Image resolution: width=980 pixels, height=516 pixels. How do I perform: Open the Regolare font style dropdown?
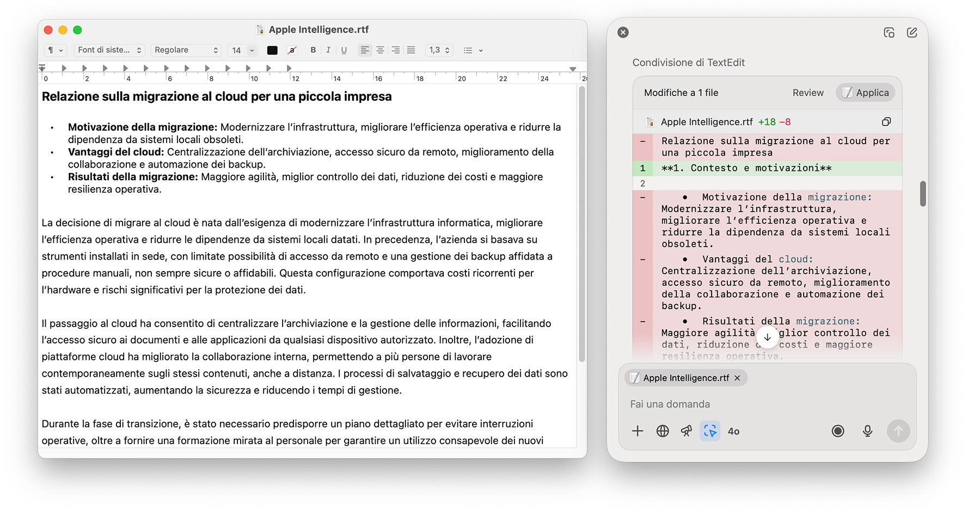click(x=186, y=50)
